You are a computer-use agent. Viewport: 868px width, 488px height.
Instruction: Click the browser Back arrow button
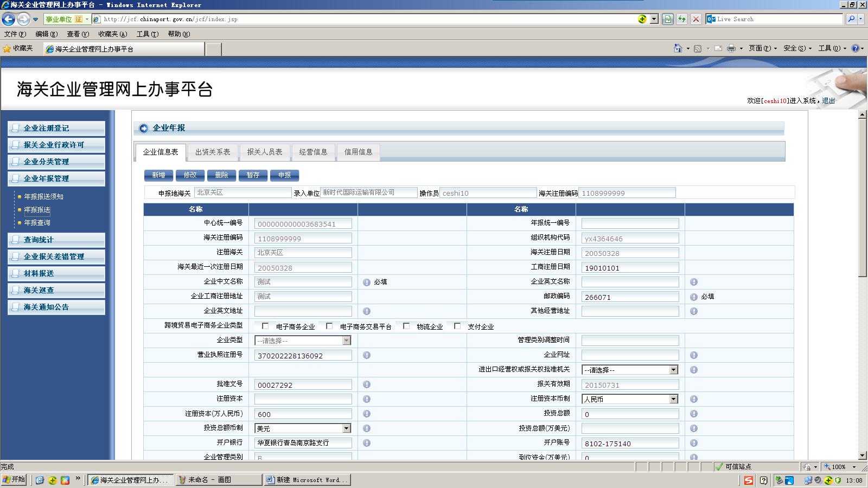pyautogui.click(x=9, y=20)
